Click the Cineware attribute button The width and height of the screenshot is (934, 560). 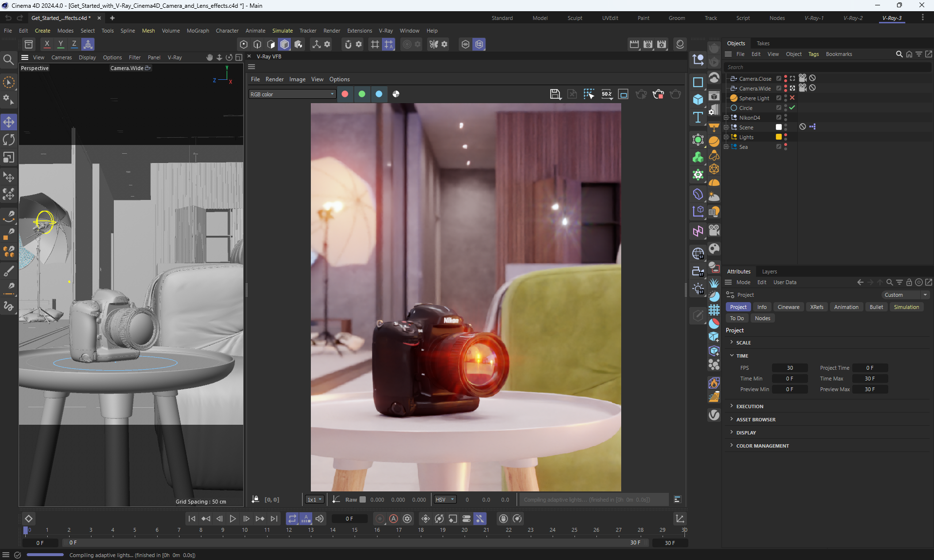click(788, 307)
